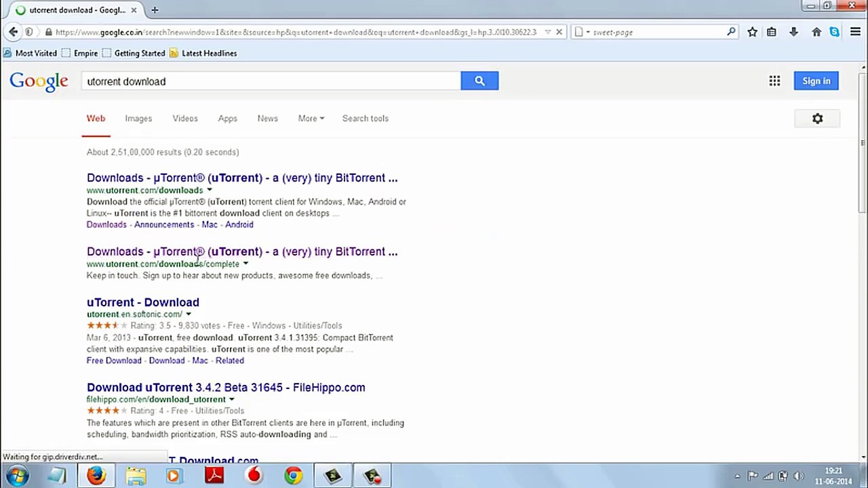Image resolution: width=868 pixels, height=488 pixels.
Task: Expand the arrow beside filehippo.com/en/download_utorrent
Action: point(231,400)
